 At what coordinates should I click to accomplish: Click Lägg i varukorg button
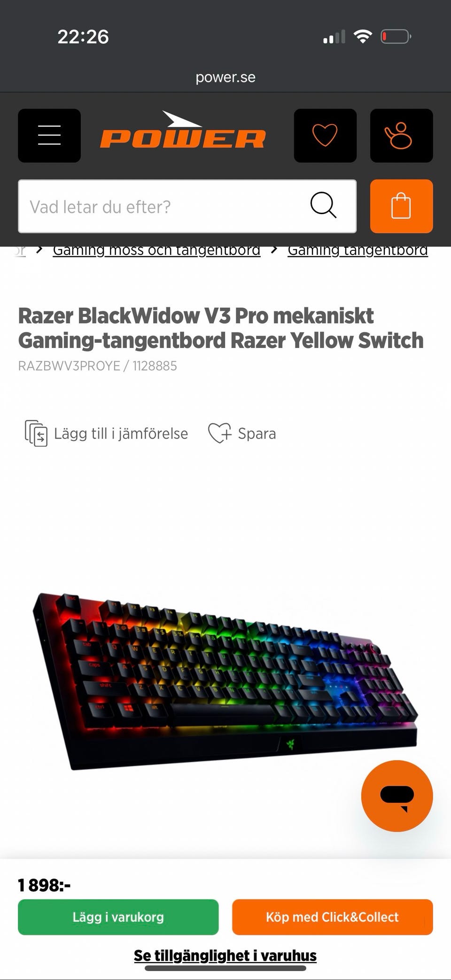pos(118,917)
